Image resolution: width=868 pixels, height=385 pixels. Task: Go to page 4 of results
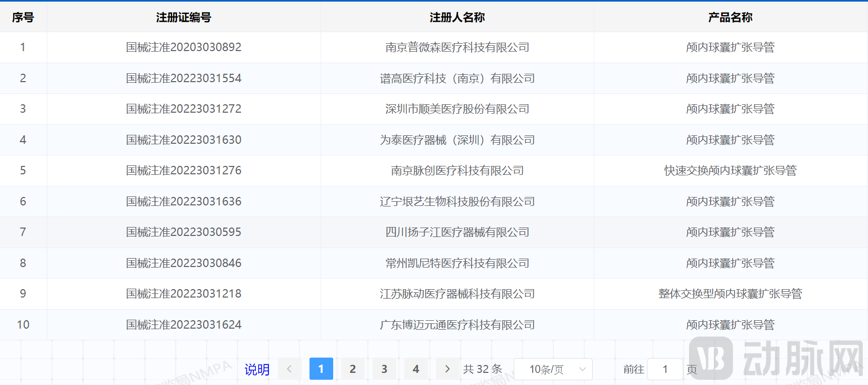(416, 369)
